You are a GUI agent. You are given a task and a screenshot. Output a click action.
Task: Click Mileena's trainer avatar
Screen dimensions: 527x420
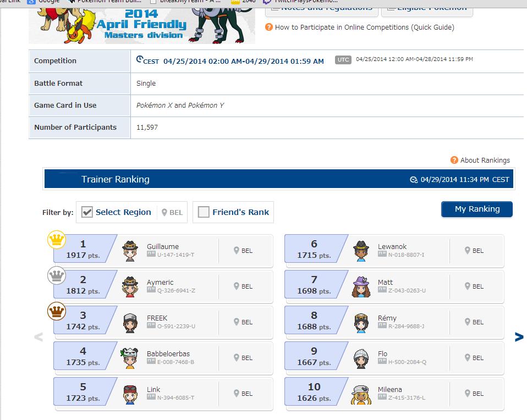(x=361, y=394)
